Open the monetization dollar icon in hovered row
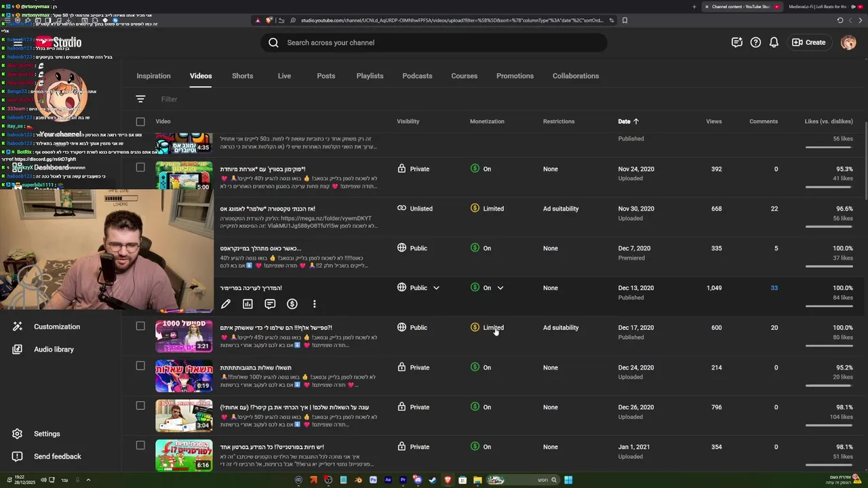This screenshot has height=488, width=868. [x=292, y=304]
